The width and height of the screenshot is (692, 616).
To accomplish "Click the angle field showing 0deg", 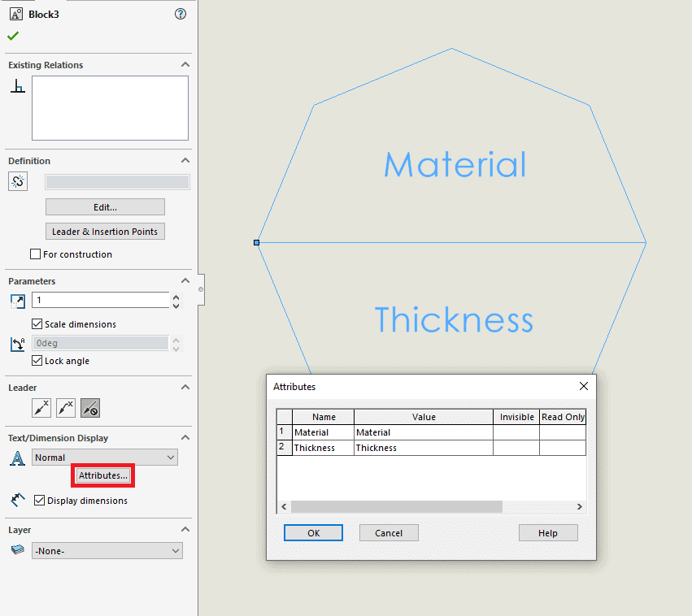I will 101,343.
